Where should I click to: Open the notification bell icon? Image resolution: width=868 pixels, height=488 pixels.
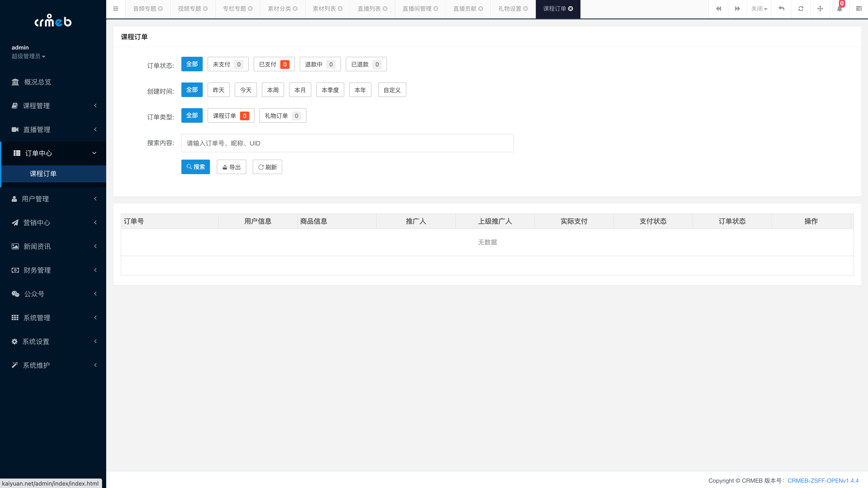(840, 9)
